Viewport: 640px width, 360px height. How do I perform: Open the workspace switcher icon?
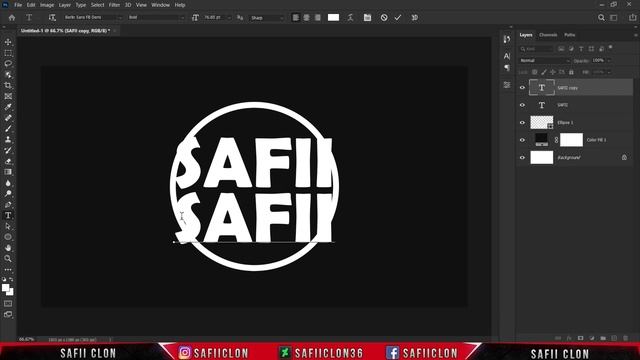613,18
